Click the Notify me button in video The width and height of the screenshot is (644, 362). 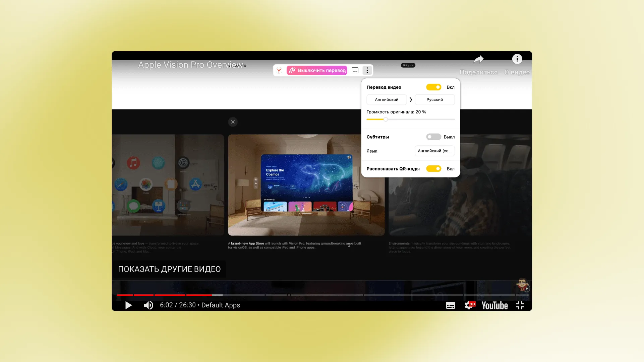point(408,65)
